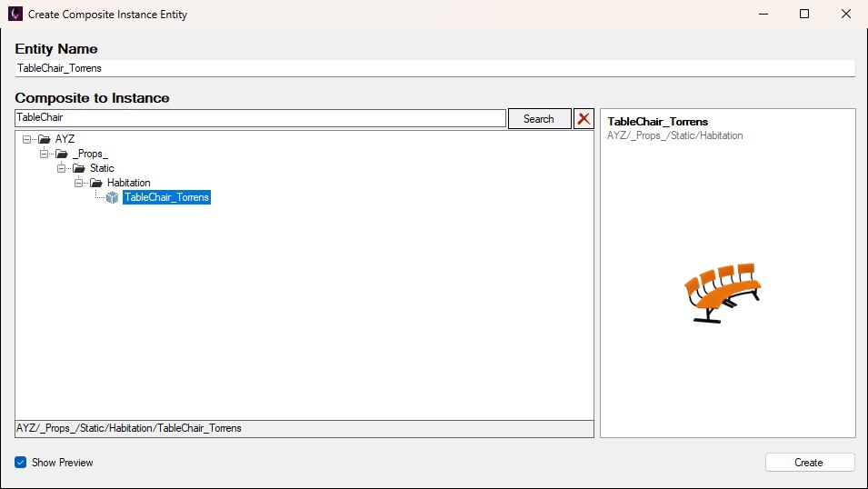868x489 pixels.
Task: Collapse the Habitation tree node
Action: 78,183
